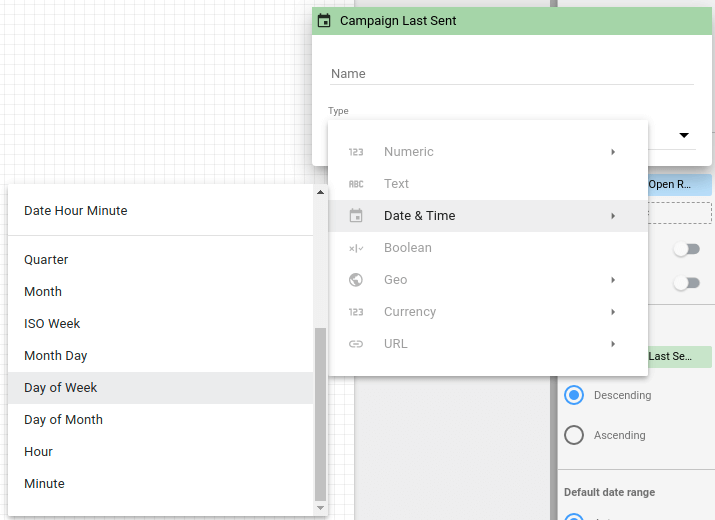Select the Geo type option
The width and height of the screenshot is (715, 520).
pyautogui.click(x=488, y=280)
